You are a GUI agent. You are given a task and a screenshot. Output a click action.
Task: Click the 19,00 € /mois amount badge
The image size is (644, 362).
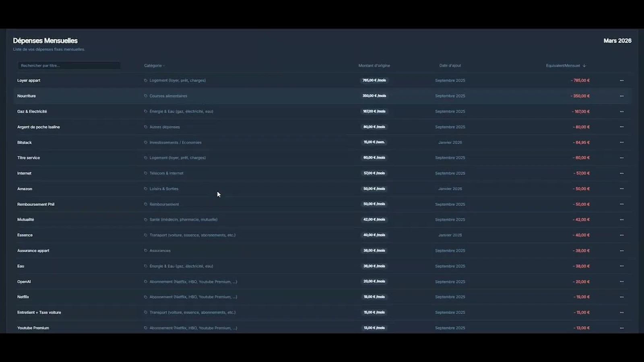coord(374,297)
